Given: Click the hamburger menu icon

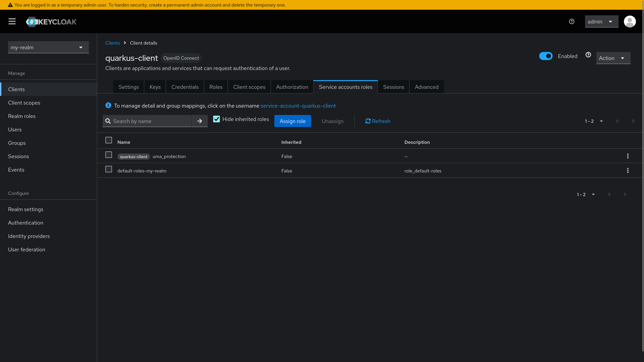Looking at the screenshot, I should pos(12,21).
